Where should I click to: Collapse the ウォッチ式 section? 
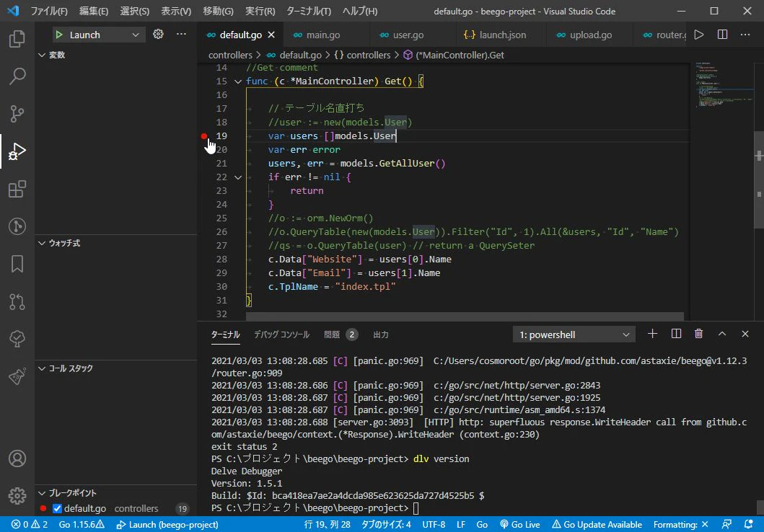(x=42, y=243)
